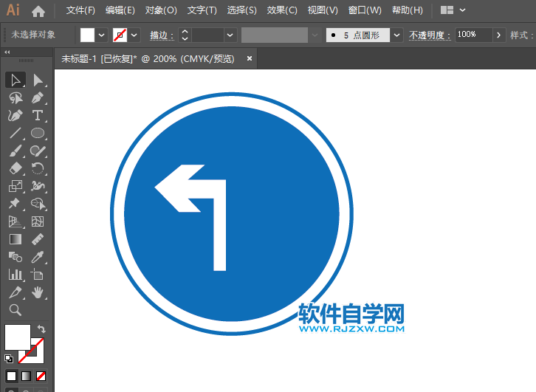536x392 pixels.
Task: Swap fill and stroke colors
Action: coord(41,329)
